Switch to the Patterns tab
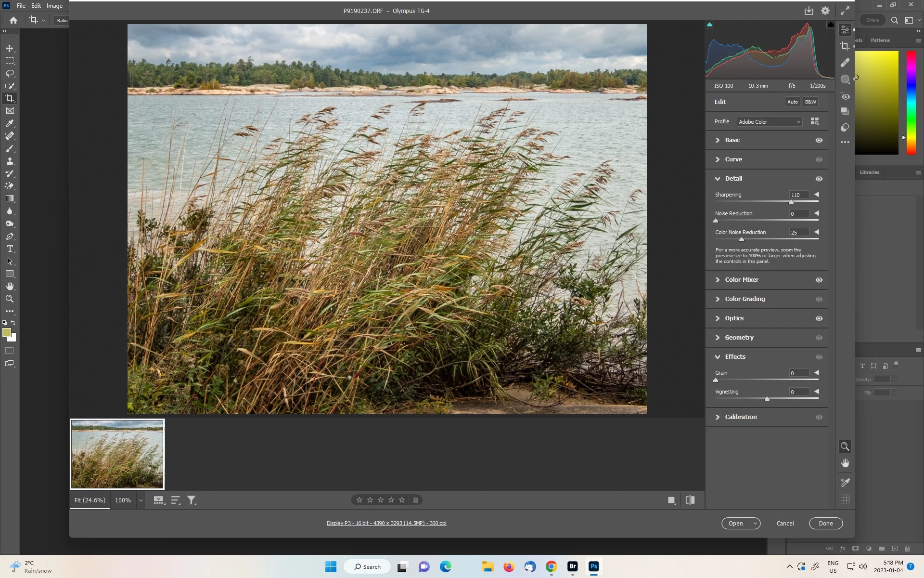This screenshot has height=578, width=924. 880,40
